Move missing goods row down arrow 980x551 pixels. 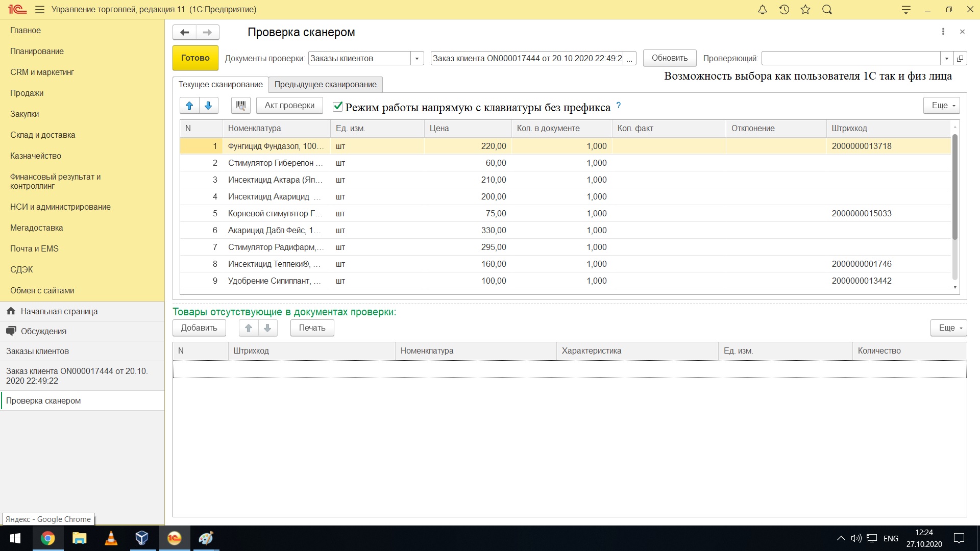pos(267,328)
